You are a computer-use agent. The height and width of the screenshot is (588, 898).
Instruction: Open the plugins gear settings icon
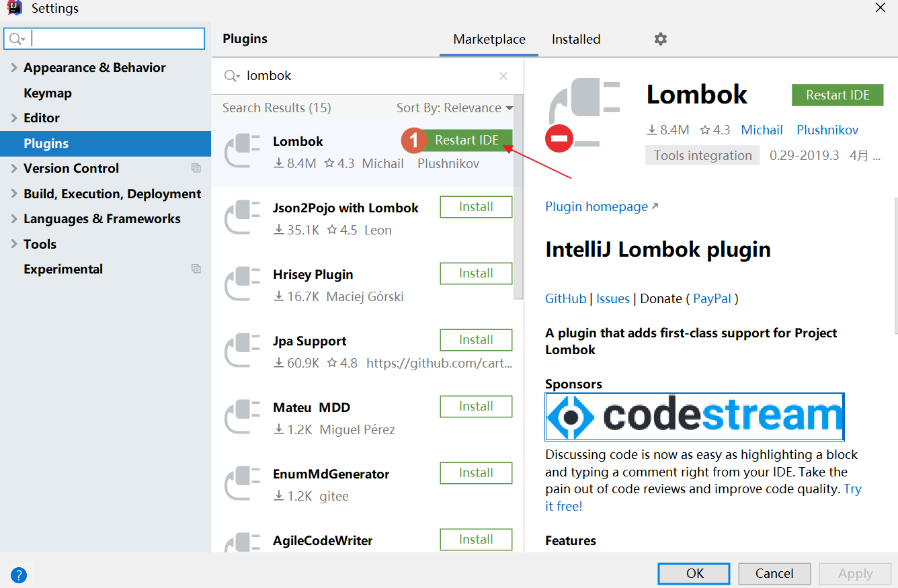click(x=661, y=39)
